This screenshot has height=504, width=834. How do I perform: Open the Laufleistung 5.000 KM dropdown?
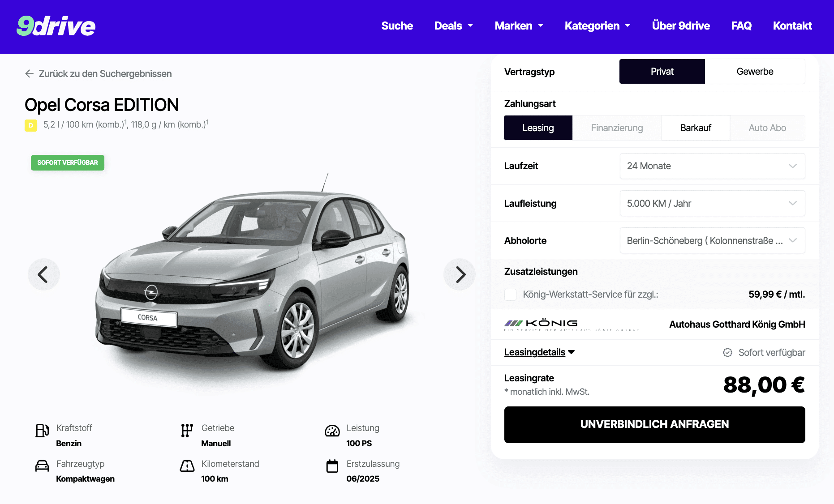pos(712,204)
